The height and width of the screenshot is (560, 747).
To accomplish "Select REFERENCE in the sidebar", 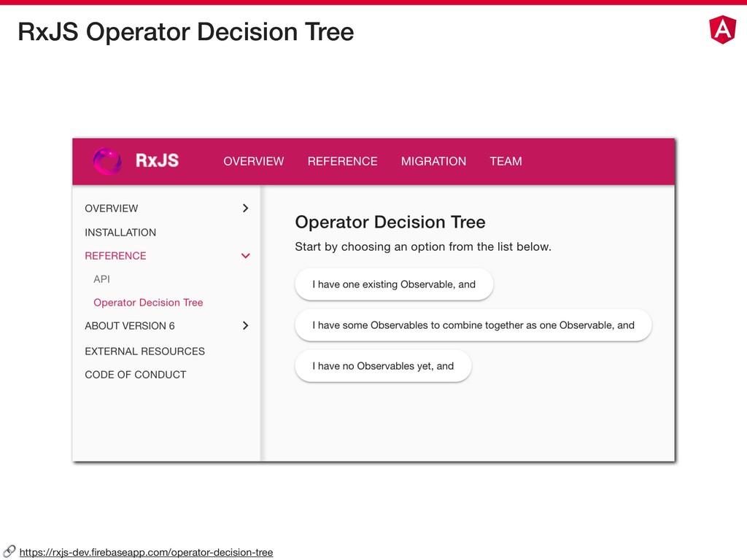I will [115, 256].
